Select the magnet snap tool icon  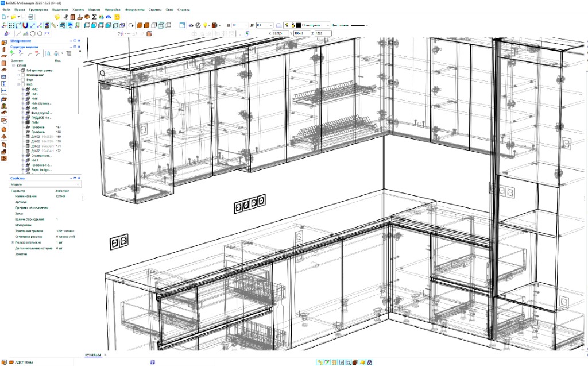tap(25, 25)
